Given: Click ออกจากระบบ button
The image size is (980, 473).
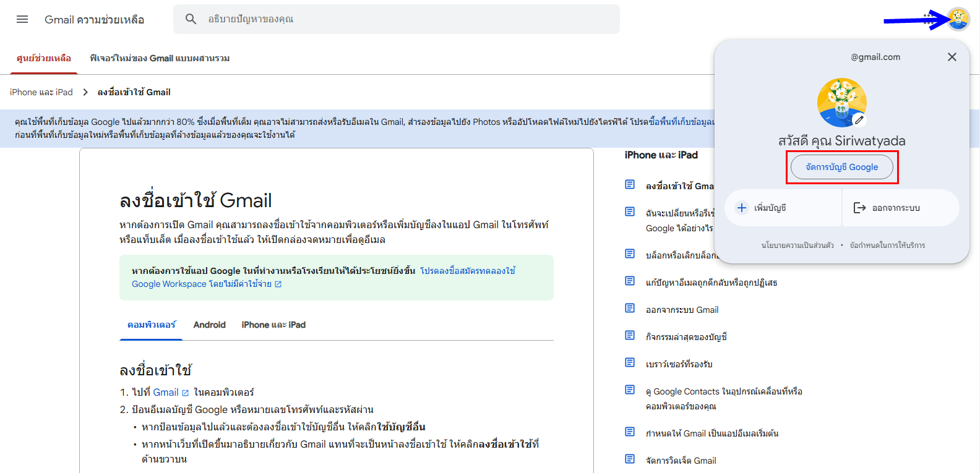Looking at the screenshot, I should tap(901, 208).
